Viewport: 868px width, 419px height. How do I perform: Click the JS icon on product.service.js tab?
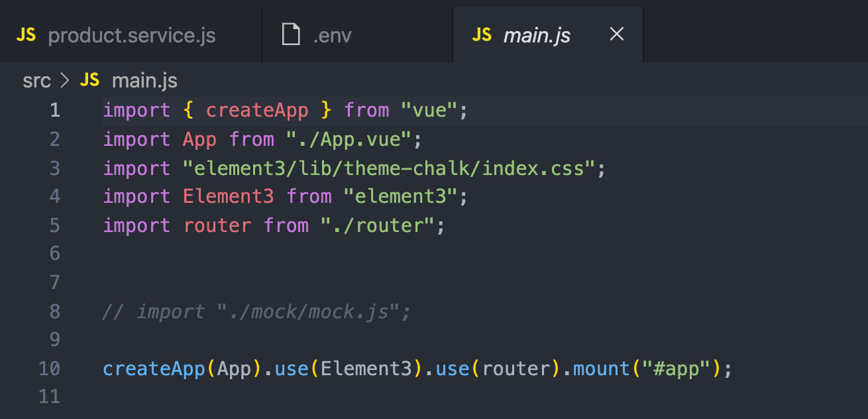point(27,35)
